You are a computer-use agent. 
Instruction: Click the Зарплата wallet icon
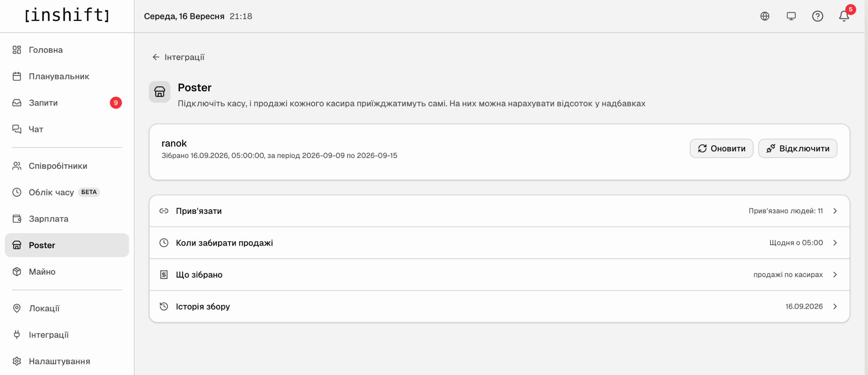[x=17, y=219]
